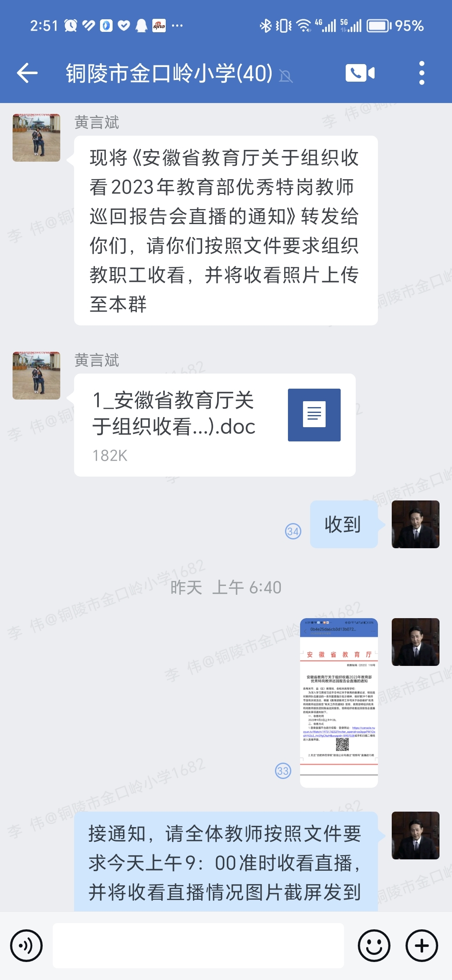
Task: Tap 黄言斌's avatar beside doc file
Action: point(36,376)
